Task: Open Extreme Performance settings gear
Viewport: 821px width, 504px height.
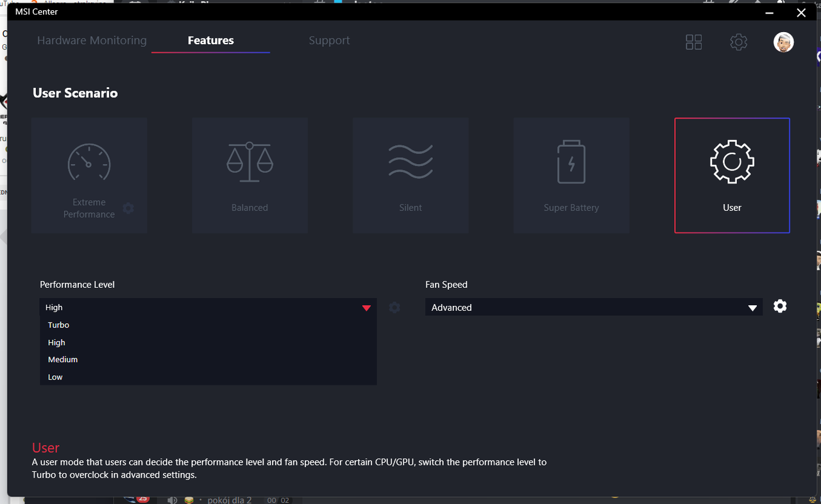Action: [128, 208]
